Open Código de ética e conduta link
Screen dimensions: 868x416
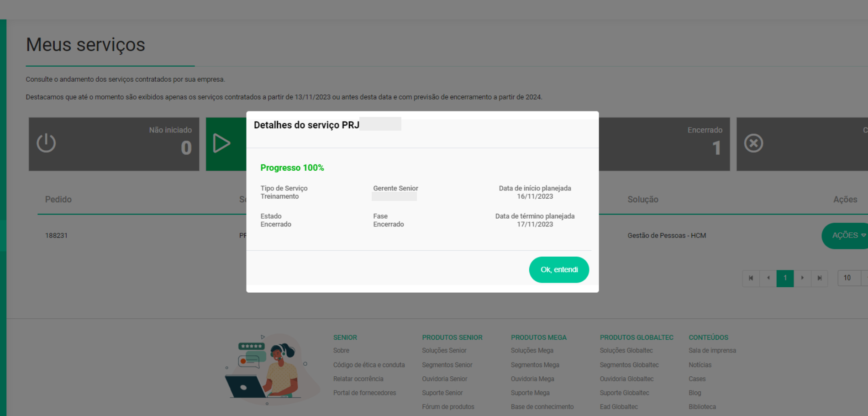369,365
